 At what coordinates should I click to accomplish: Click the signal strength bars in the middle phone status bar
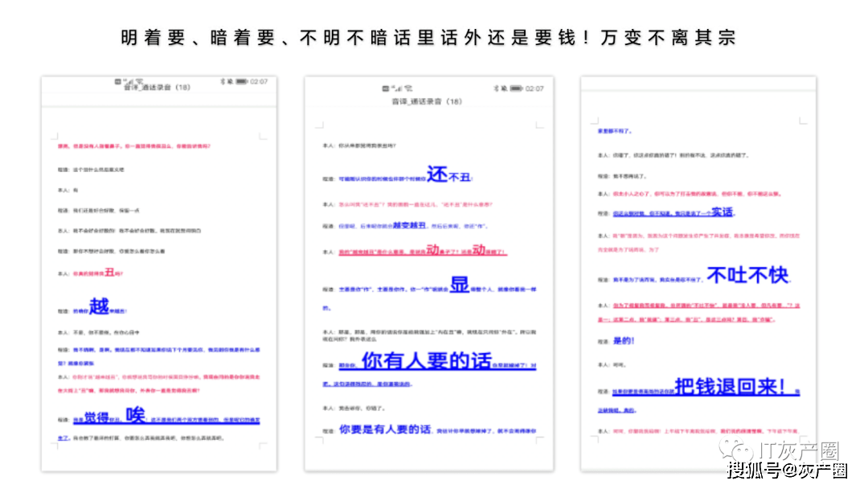click(398, 88)
